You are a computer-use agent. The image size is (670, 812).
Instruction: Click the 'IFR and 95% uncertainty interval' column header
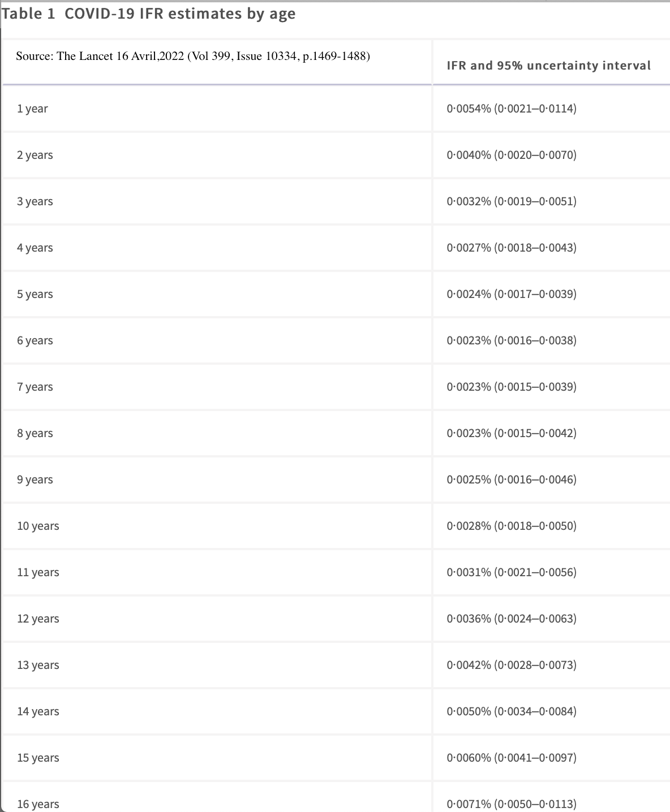point(549,66)
